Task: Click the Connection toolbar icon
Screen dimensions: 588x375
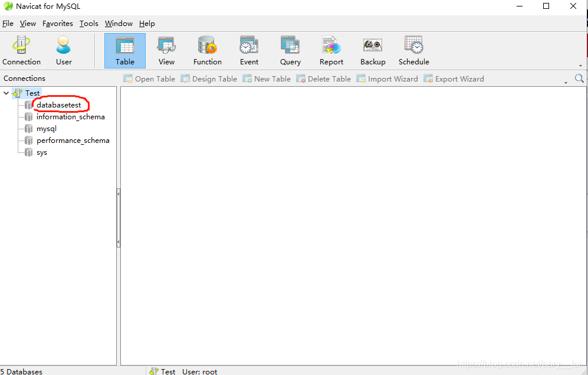Action: click(22, 50)
